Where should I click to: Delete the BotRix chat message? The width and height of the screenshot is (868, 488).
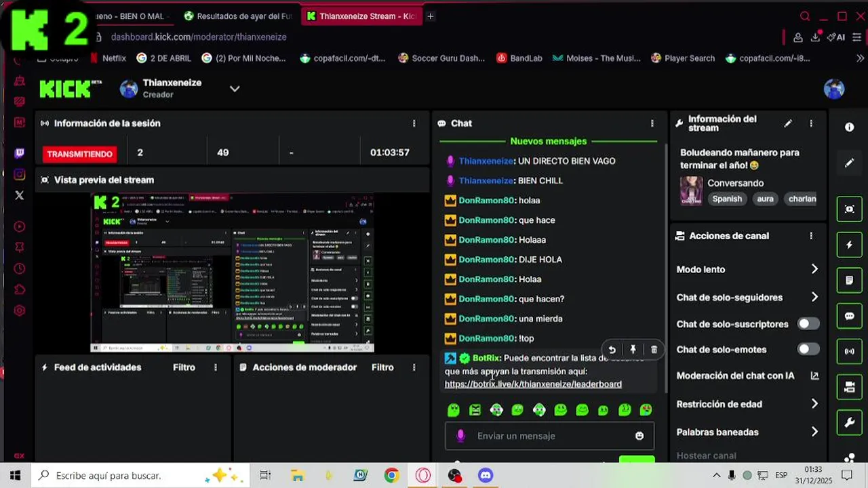tap(654, 350)
